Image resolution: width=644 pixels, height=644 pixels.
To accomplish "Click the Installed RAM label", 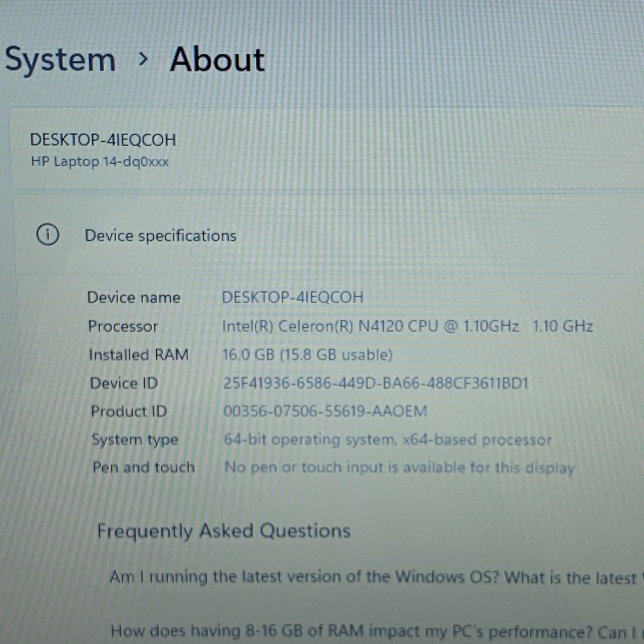I will point(139,355).
